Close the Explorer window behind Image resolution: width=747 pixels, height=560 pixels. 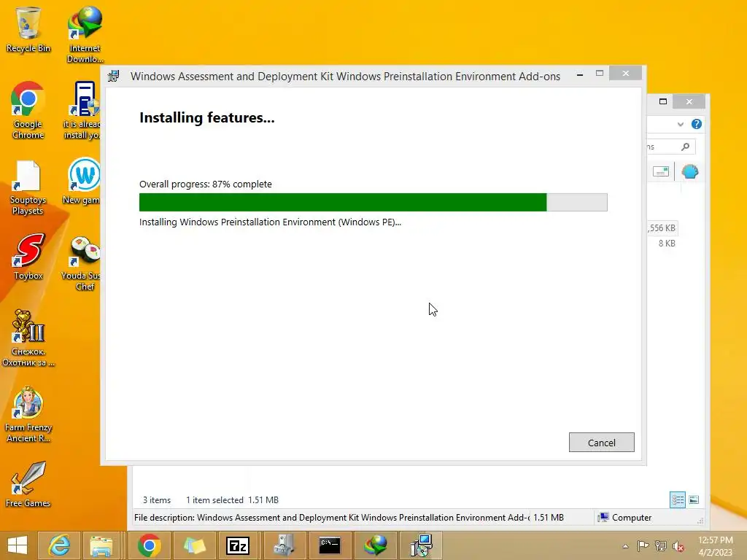(689, 101)
